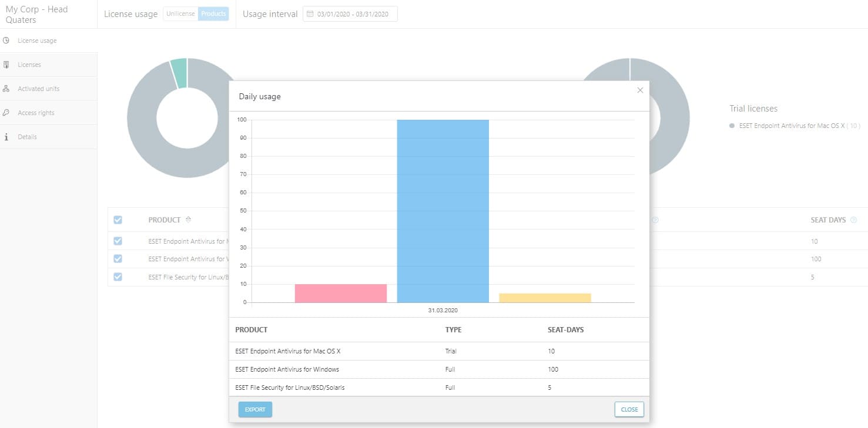Click the PRODUCT column header in background table
This screenshot has width=868, height=428.
165,220
